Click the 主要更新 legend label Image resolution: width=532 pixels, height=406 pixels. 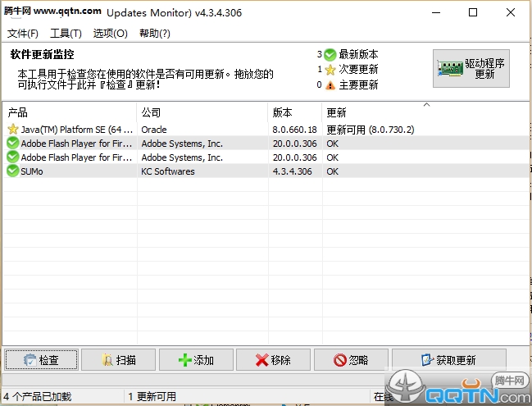358,84
